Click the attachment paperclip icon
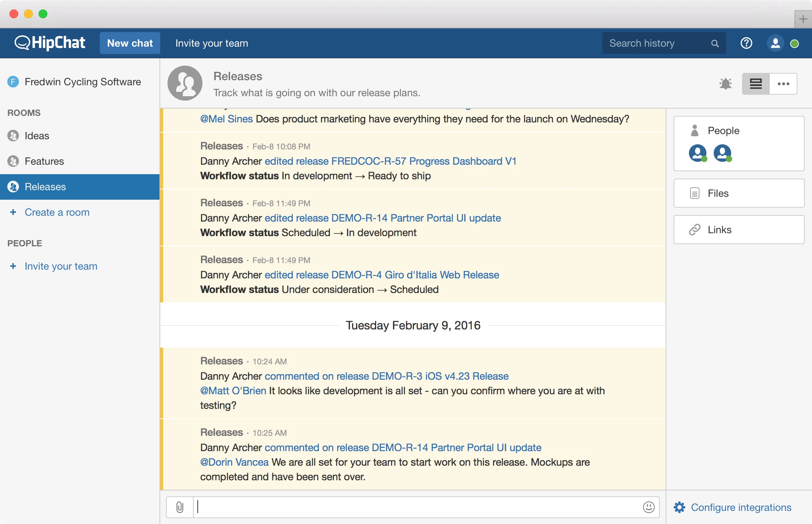The width and height of the screenshot is (812, 524). click(x=180, y=507)
